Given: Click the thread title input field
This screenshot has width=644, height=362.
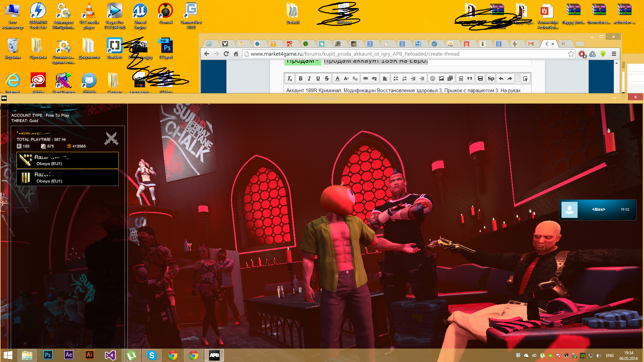Looking at the screenshot, I should (427, 62).
